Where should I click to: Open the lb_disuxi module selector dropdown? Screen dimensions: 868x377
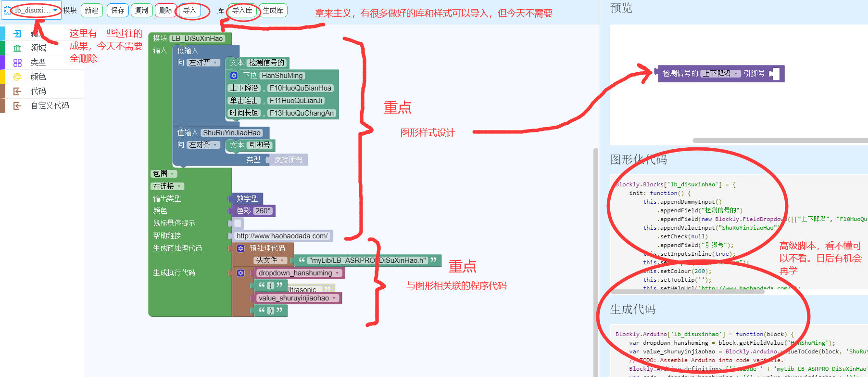pos(32,10)
